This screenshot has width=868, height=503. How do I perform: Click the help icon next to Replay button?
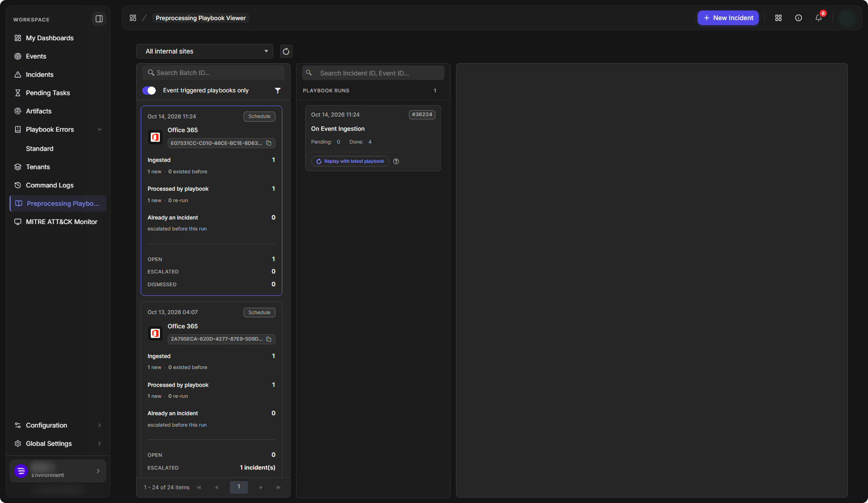(x=396, y=161)
